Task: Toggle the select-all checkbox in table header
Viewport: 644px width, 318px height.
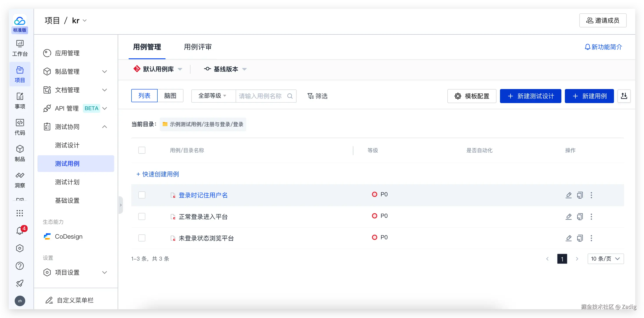Action: pos(142,150)
